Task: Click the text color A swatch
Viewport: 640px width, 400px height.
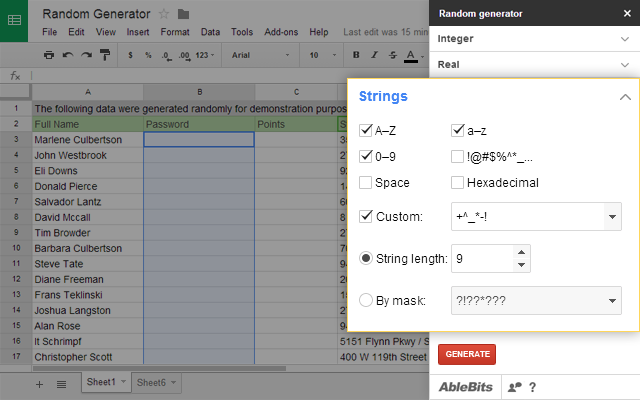Action: (x=410, y=55)
